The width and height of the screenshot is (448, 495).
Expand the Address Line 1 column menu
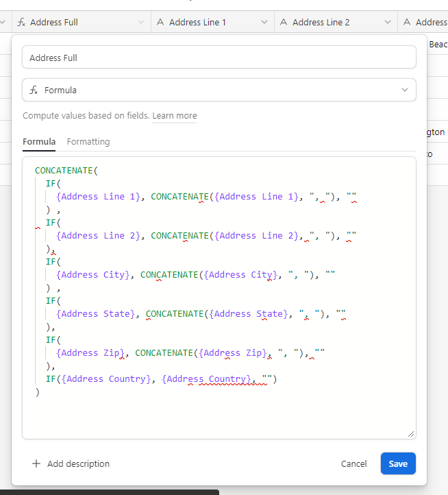click(x=264, y=22)
